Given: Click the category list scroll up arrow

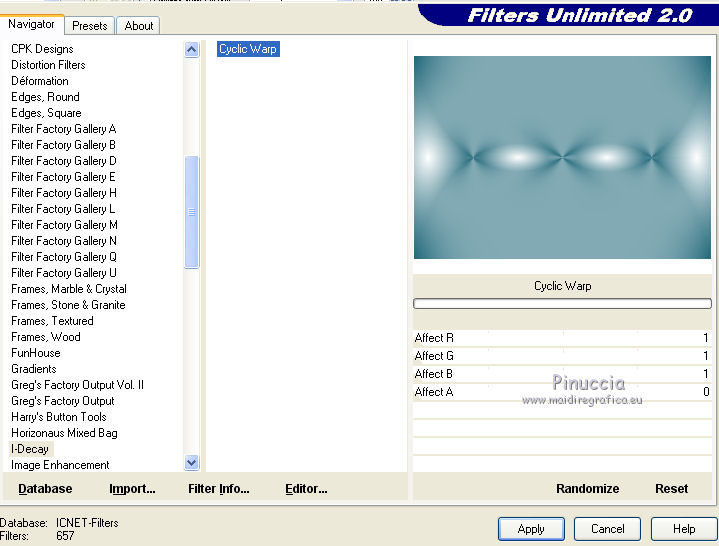Looking at the screenshot, I should click(x=192, y=49).
